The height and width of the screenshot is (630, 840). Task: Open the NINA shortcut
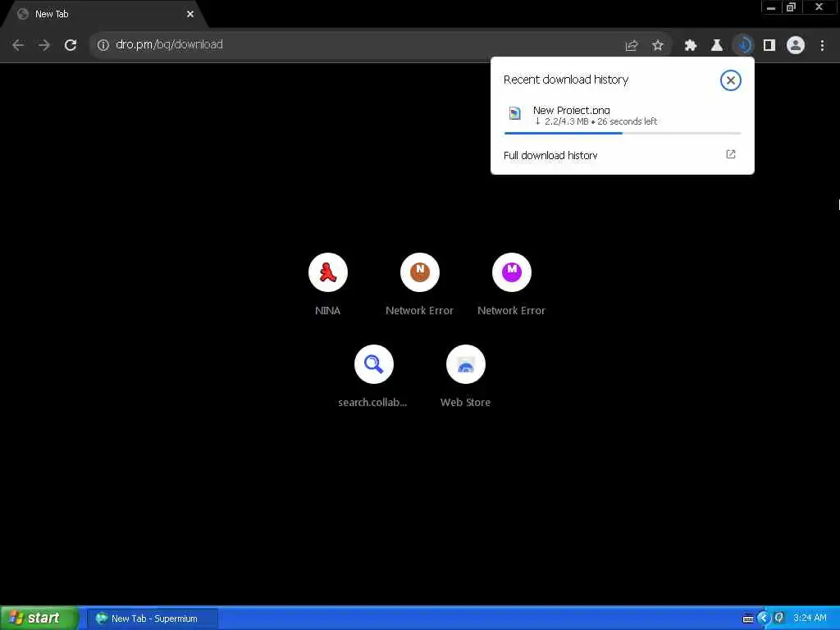pos(328,285)
